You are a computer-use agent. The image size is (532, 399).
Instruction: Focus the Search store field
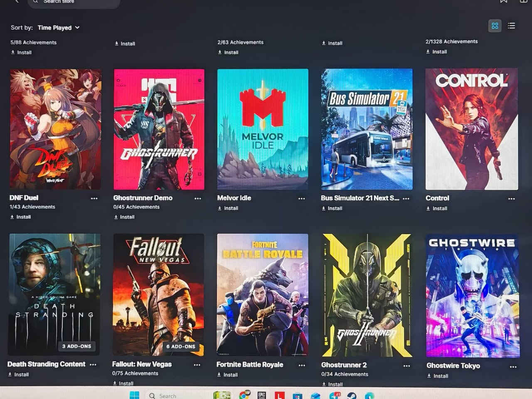[x=74, y=2]
